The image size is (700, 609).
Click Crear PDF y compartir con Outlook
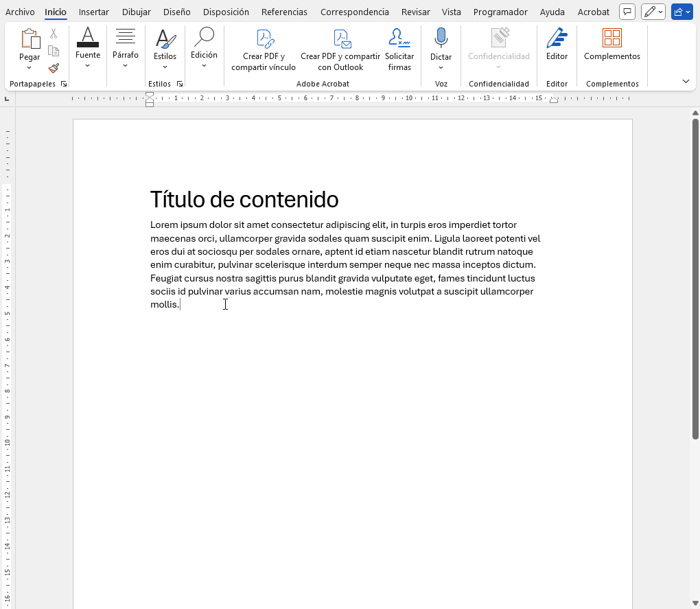tap(340, 38)
